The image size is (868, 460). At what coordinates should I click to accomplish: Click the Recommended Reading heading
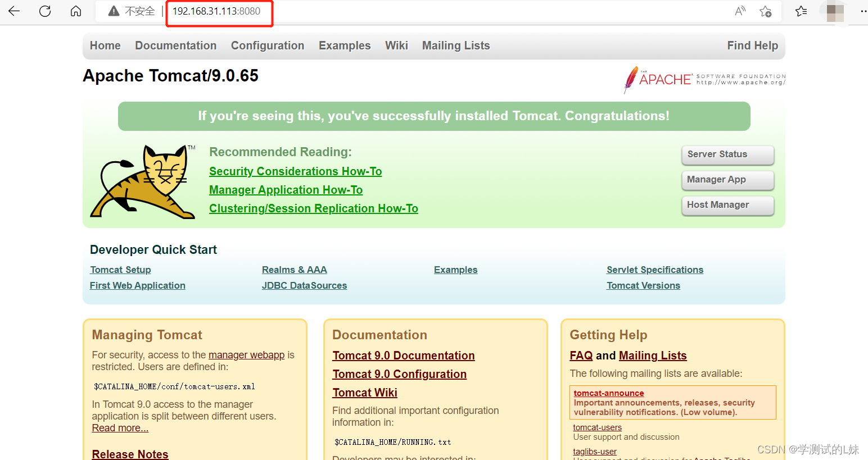click(281, 152)
